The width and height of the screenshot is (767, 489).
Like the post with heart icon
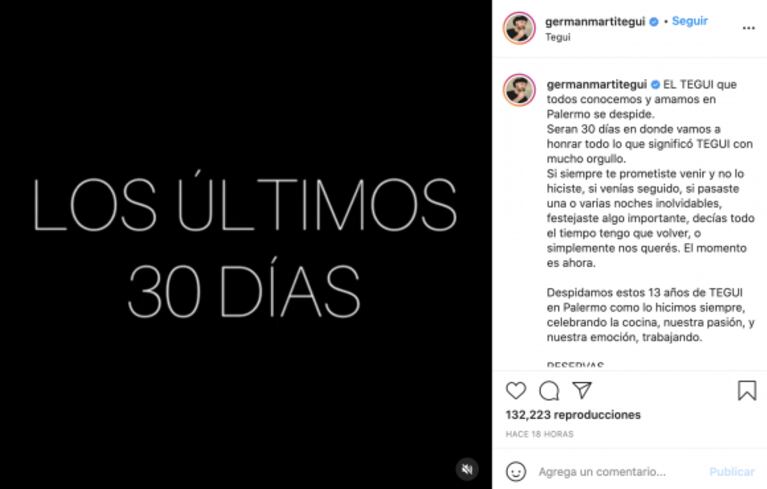point(516,390)
